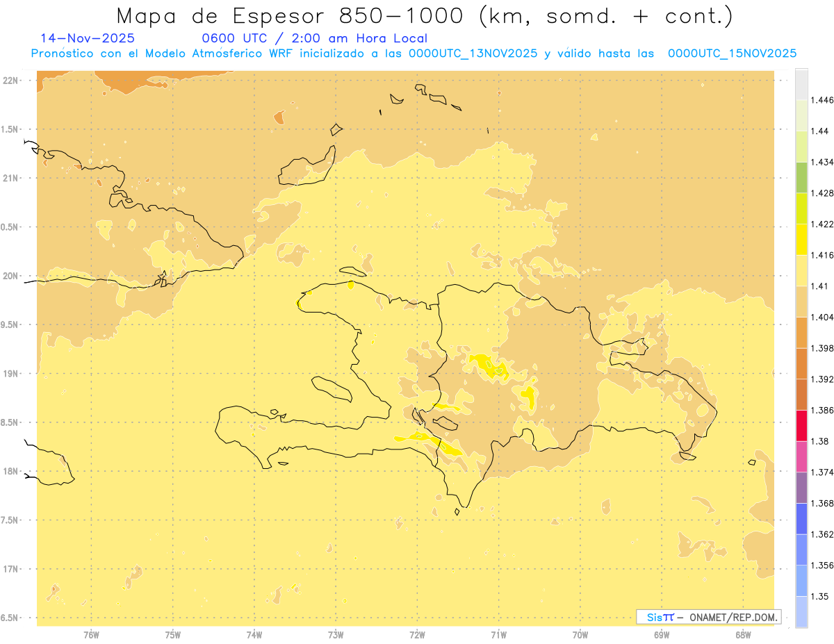Click the red swatch between 1.38 and 1.386
The image size is (834, 644).
801,426
